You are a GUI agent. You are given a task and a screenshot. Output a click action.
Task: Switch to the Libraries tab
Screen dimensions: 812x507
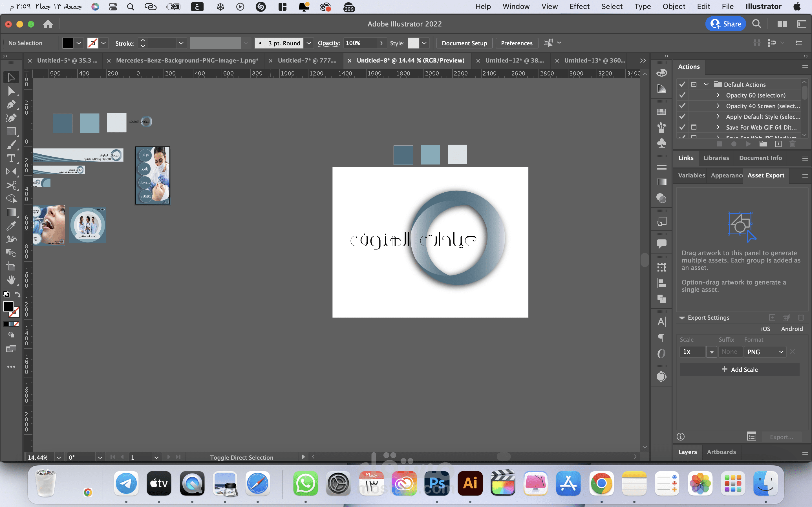(716, 158)
